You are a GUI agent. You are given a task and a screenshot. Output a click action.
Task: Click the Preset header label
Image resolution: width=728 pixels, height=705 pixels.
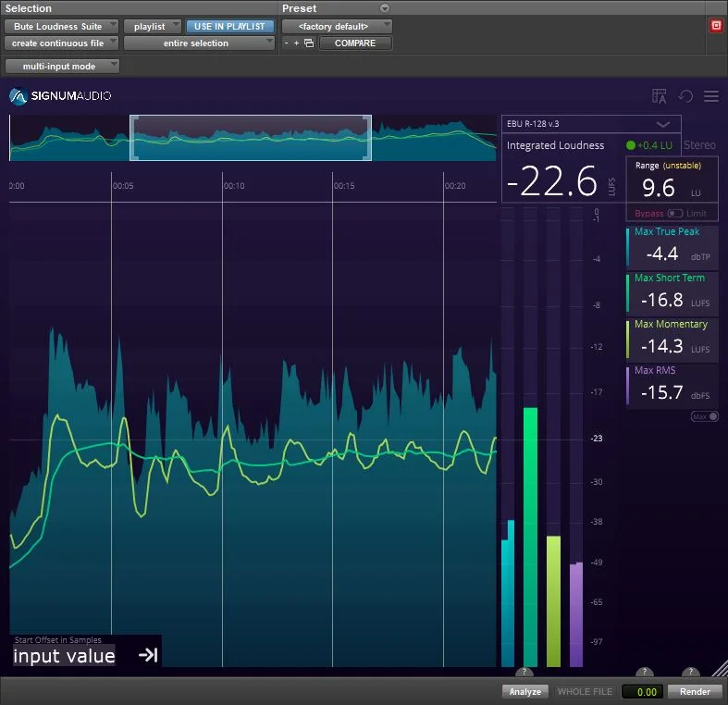coord(300,8)
